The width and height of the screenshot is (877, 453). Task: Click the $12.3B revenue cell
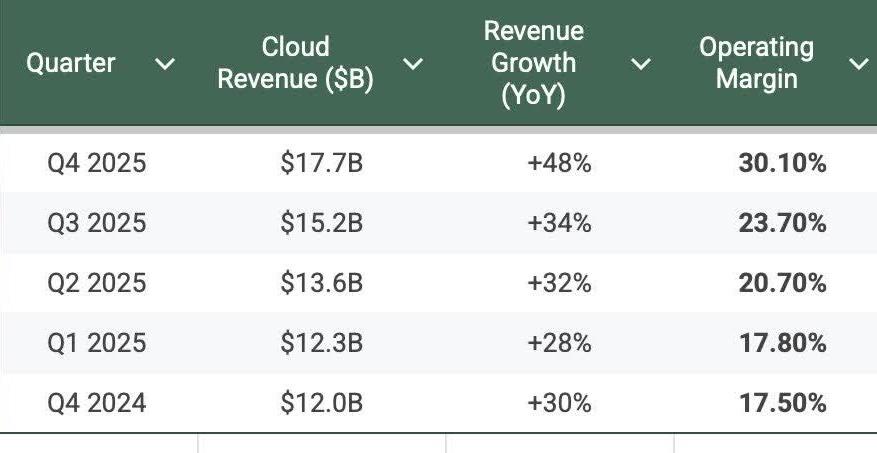[x=321, y=343]
